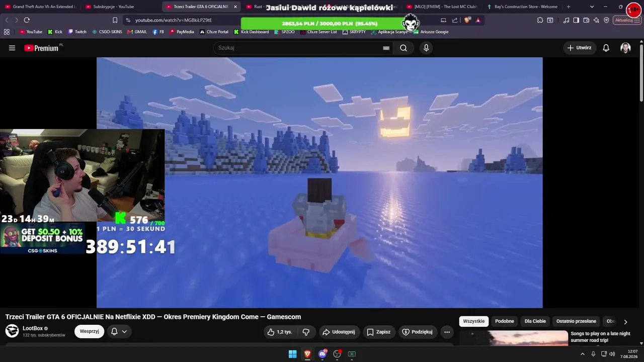
Task: Close the Trzeci Trailer GTA 6 tab
Action: (x=235, y=7)
